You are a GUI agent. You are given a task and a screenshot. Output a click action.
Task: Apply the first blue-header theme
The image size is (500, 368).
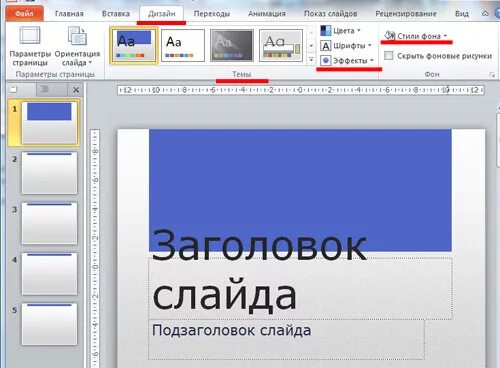tap(134, 45)
